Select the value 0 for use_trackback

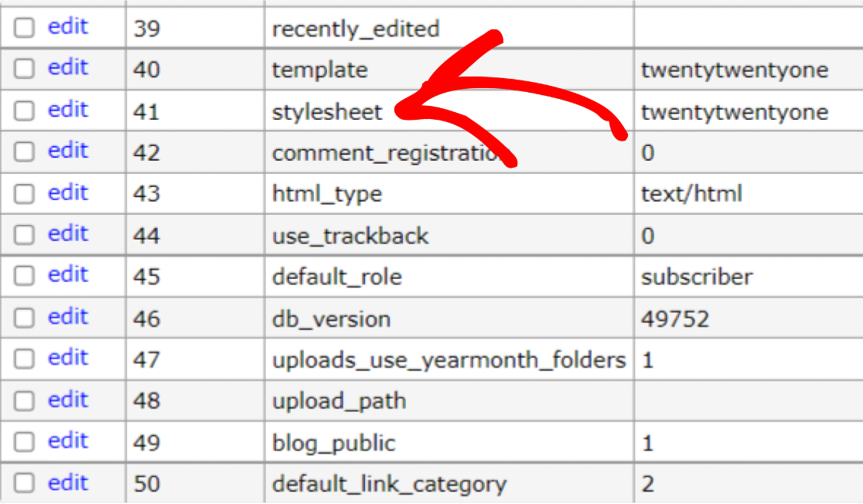point(648,236)
